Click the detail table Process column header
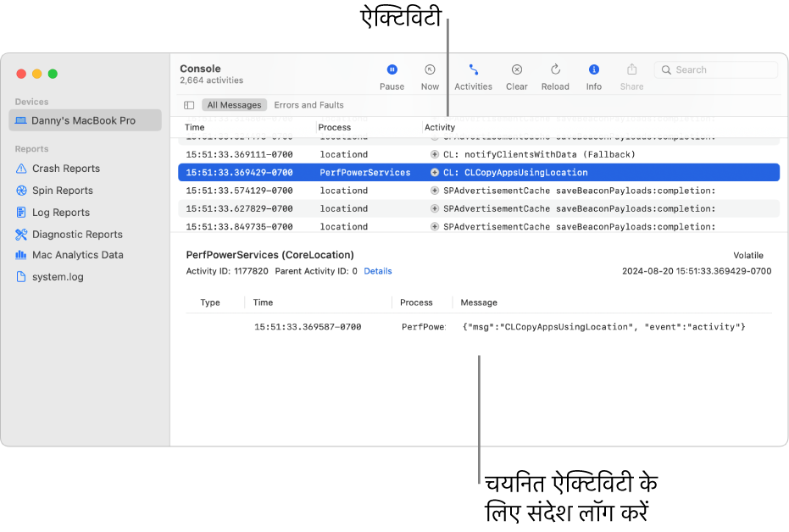This screenshot has width=789, height=532. [x=416, y=302]
